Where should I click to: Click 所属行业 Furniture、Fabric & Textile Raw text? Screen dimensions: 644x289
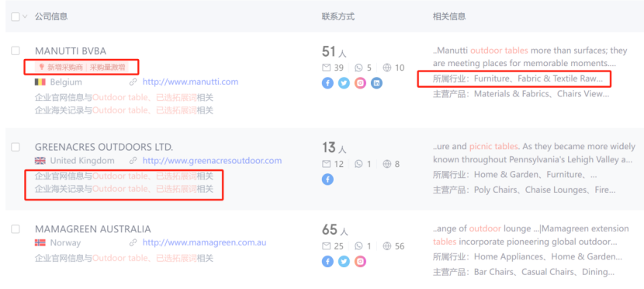[x=518, y=79]
